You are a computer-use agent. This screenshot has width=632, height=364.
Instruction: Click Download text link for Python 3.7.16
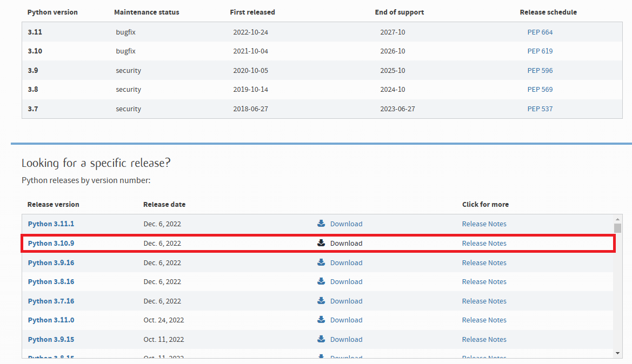pos(346,301)
